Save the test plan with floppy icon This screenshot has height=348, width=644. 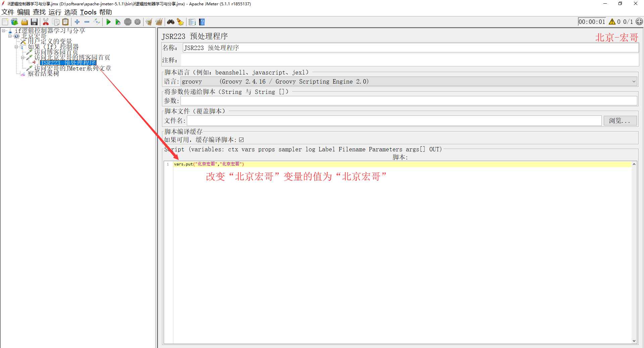(34, 22)
